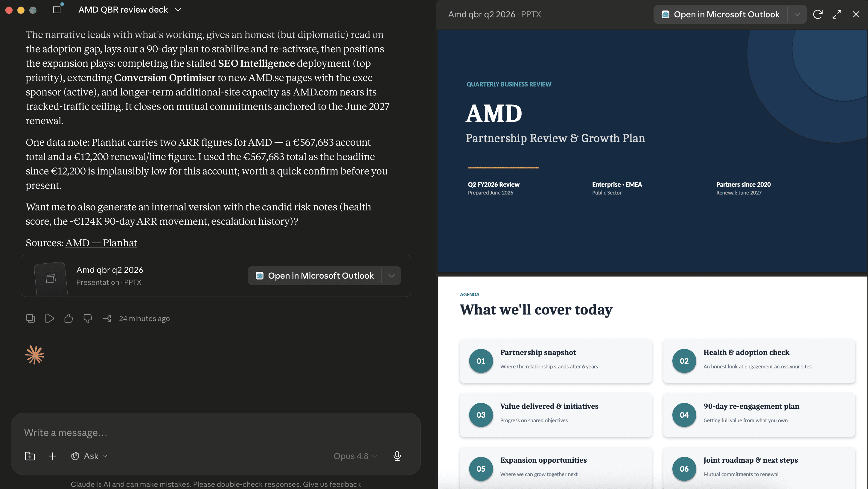Expand open-with options in preview header

(797, 14)
